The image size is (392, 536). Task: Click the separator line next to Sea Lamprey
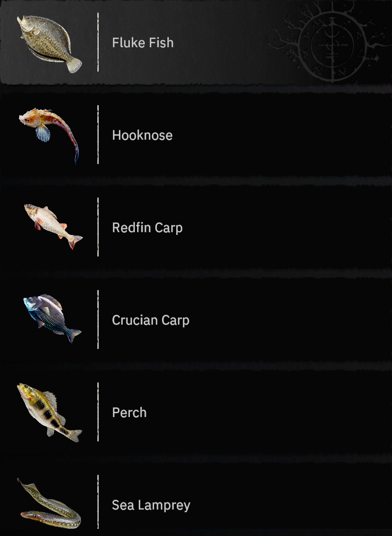[x=98, y=502]
